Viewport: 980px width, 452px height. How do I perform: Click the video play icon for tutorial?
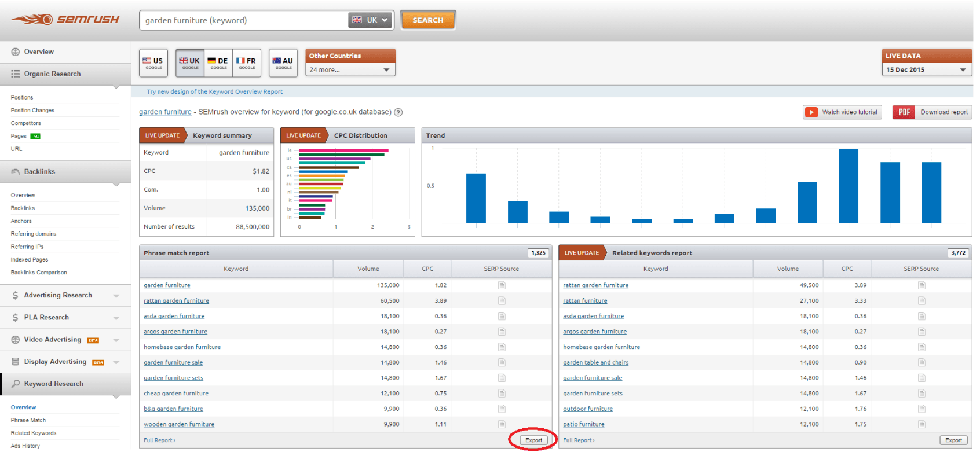tap(811, 112)
